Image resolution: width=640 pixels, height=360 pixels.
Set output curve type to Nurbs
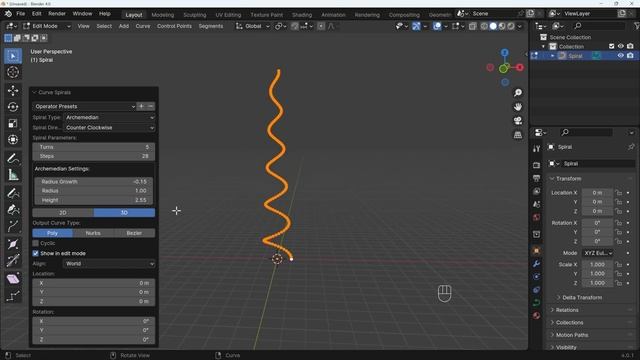pyautogui.click(x=93, y=233)
